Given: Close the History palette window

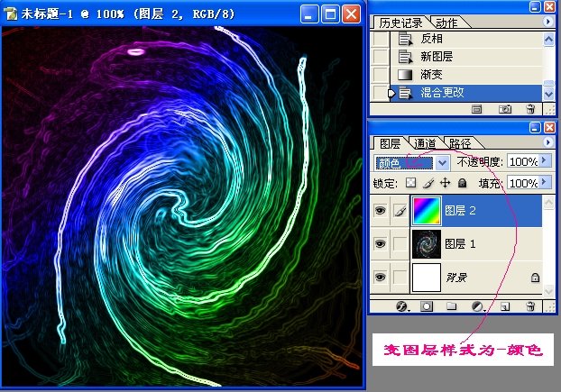Looking at the screenshot, I should click(x=549, y=6).
